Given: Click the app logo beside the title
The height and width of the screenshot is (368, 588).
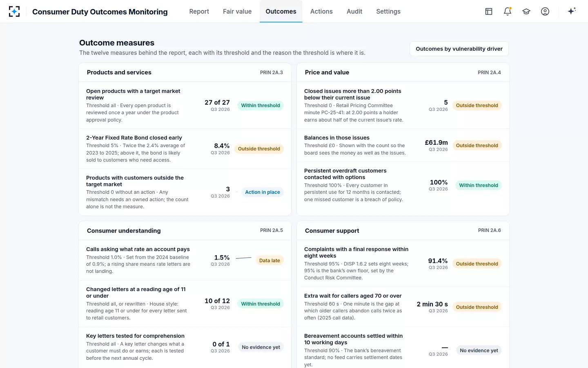Looking at the screenshot, I should point(14,11).
